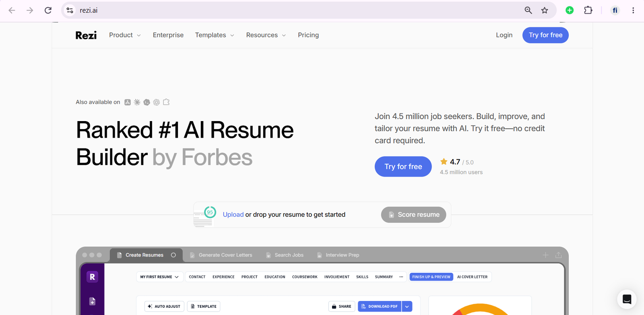The width and height of the screenshot is (644, 315).
Task: Switch to the Search Jobs tab
Action: [285, 255]
